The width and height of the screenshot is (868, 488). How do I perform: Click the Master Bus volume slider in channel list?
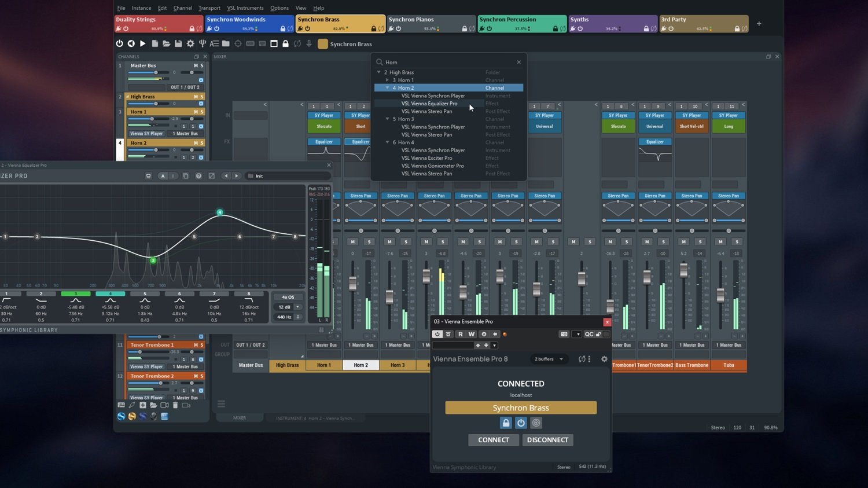point(156,72)
